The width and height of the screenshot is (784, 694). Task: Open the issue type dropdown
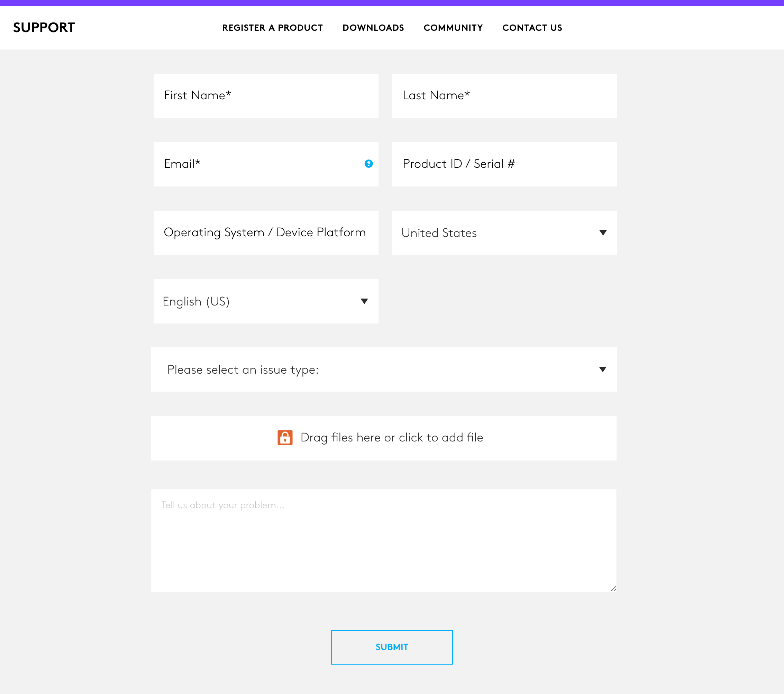384,369
